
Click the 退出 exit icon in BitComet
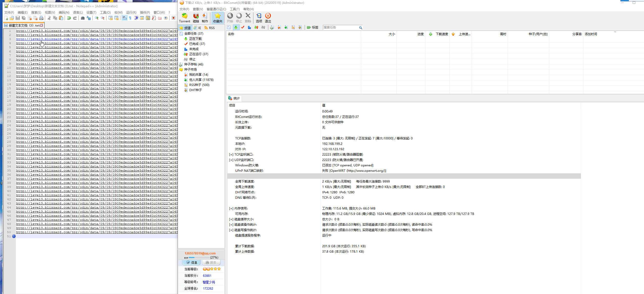coord(268,18)
